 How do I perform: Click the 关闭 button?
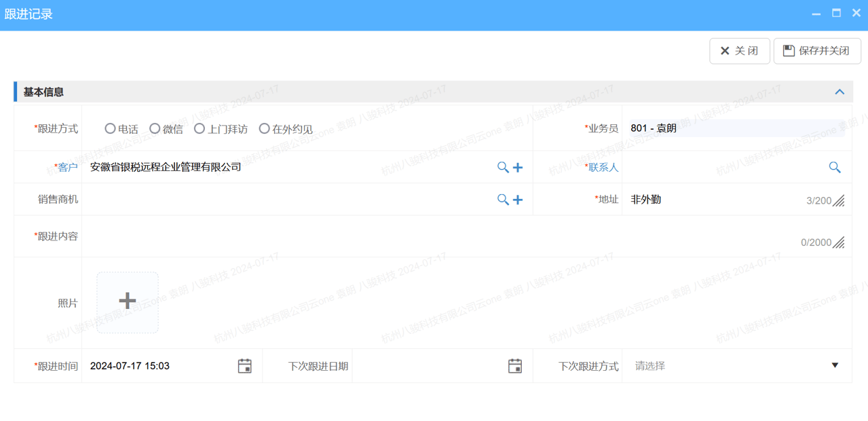click(x=739, y=51)
